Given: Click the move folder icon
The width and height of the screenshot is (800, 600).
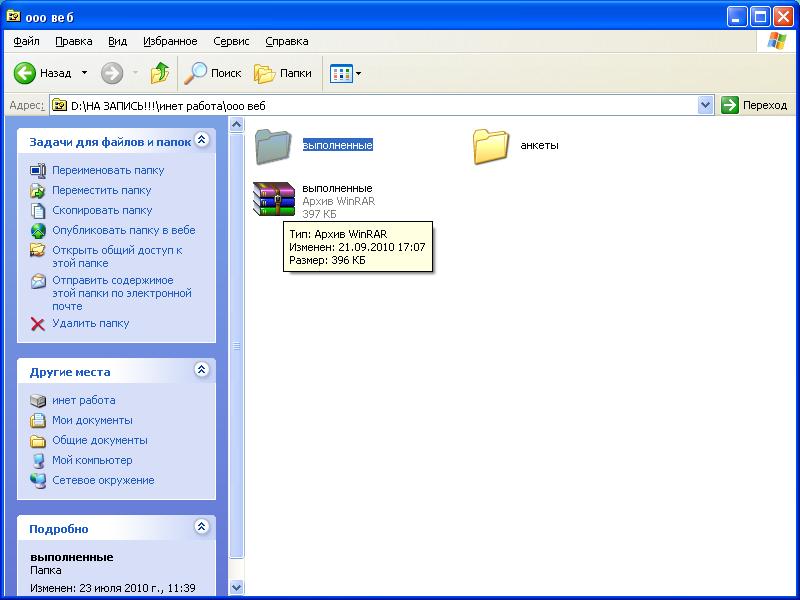Looking at the screenshot, I should pyautogui.click(x=38, y=191).
